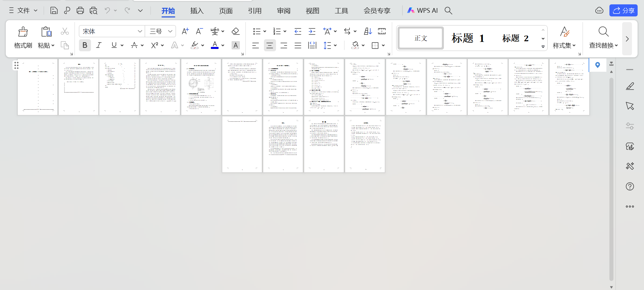Open Find and Replace (查找替换)
Image resolution: width=644 pixels, height=290 pixels.
(603, 38)
